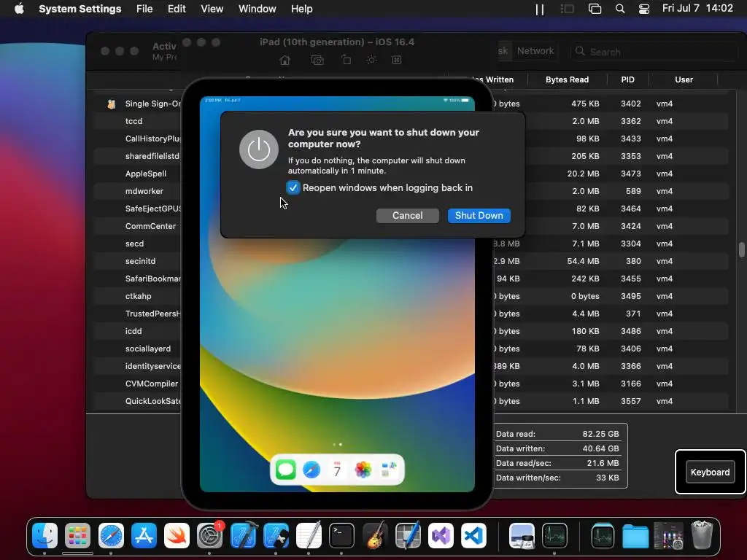
Task: Open System Settings from the Dock
Action: 209,536
